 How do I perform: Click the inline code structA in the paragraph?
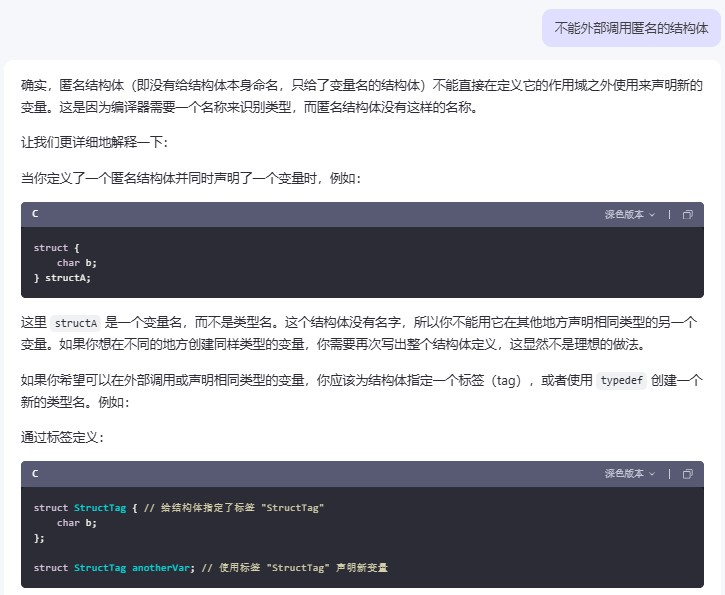(75, 323)
